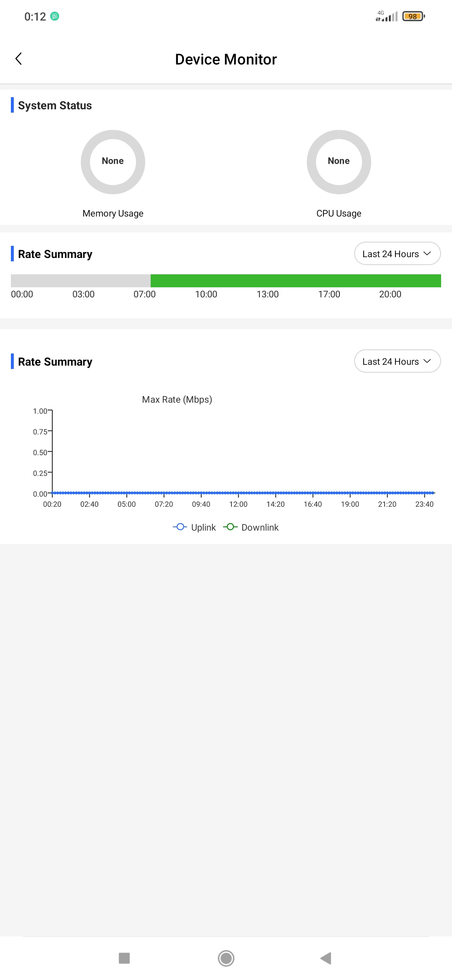Tap the 4G signal strength icon
The image size is (452, 980).
click(x=387, y=16)
